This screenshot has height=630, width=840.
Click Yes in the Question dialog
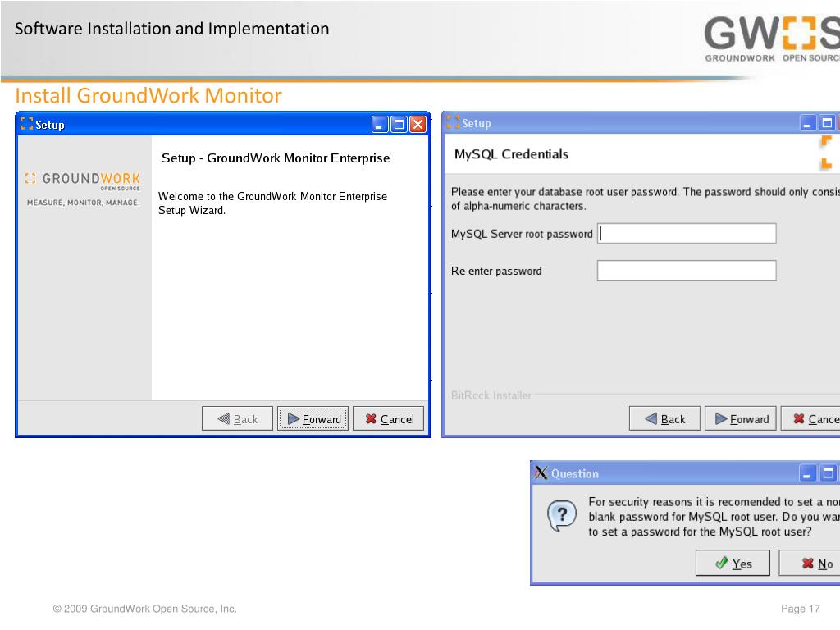(733, 563)
